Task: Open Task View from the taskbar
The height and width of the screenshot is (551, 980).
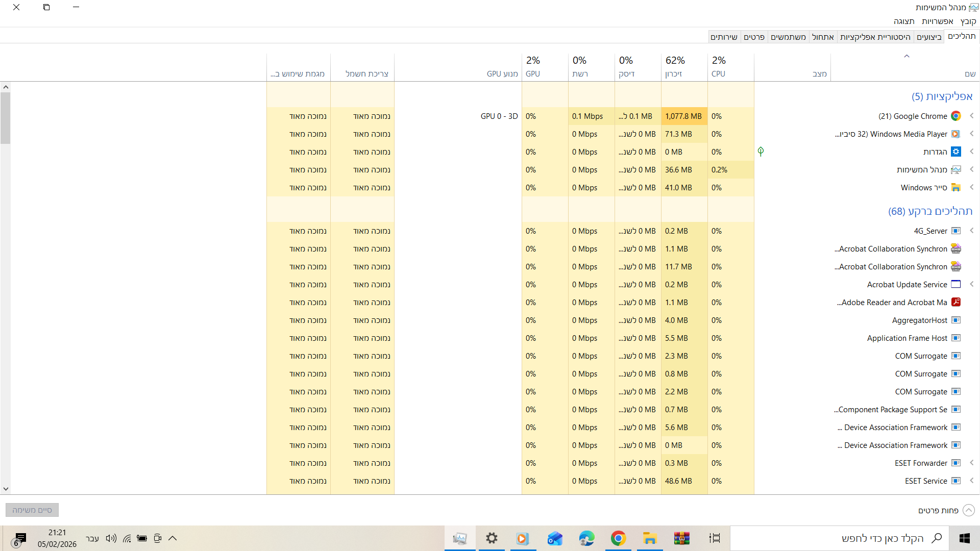Action: click(x=715, y=538)
